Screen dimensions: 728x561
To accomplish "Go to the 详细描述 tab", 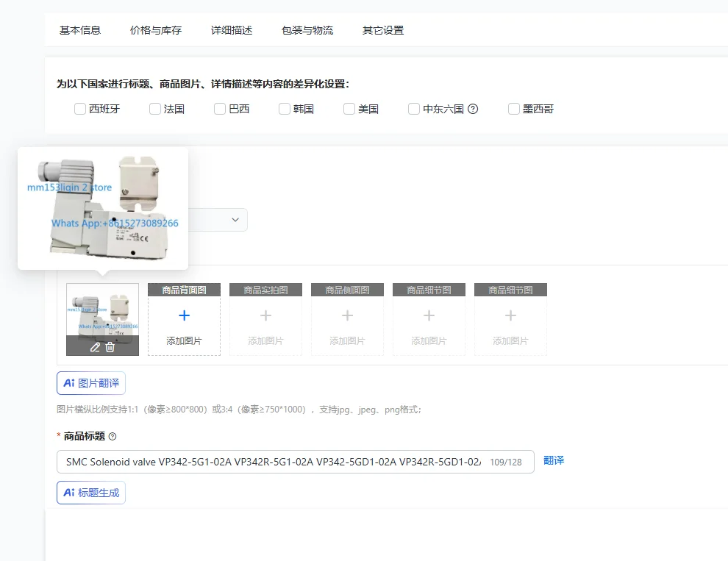I will point(231,30).
